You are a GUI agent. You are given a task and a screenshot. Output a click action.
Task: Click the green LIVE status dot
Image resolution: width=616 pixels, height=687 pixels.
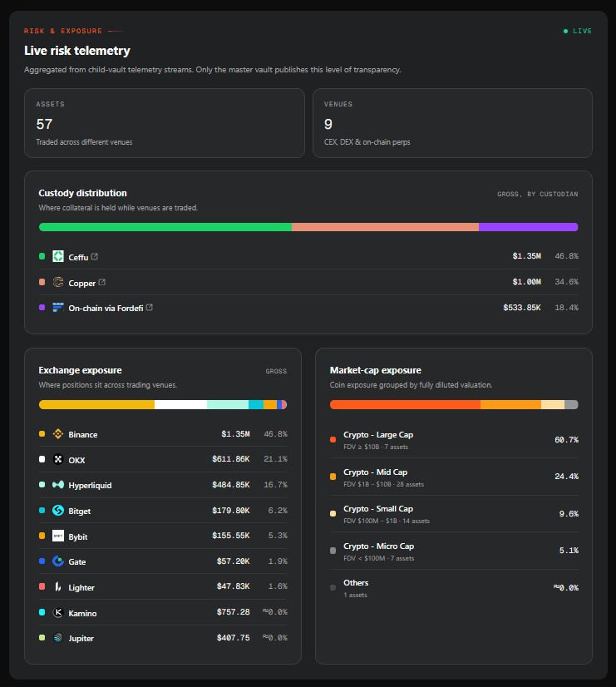[x=565, y=31]
